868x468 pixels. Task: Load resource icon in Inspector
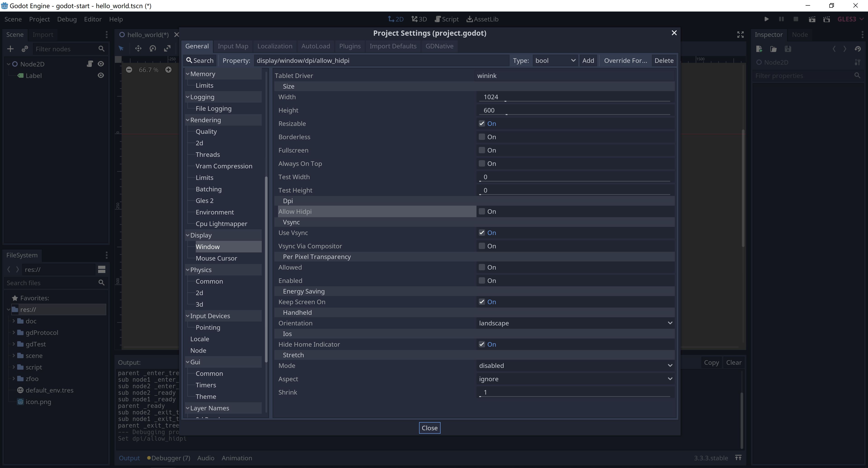pos(774,49)
